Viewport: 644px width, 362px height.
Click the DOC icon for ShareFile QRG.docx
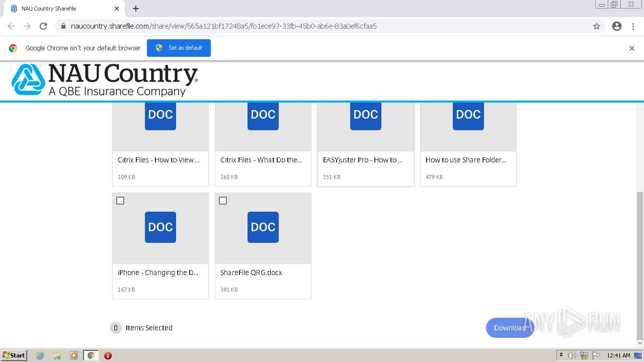[263, 227]
